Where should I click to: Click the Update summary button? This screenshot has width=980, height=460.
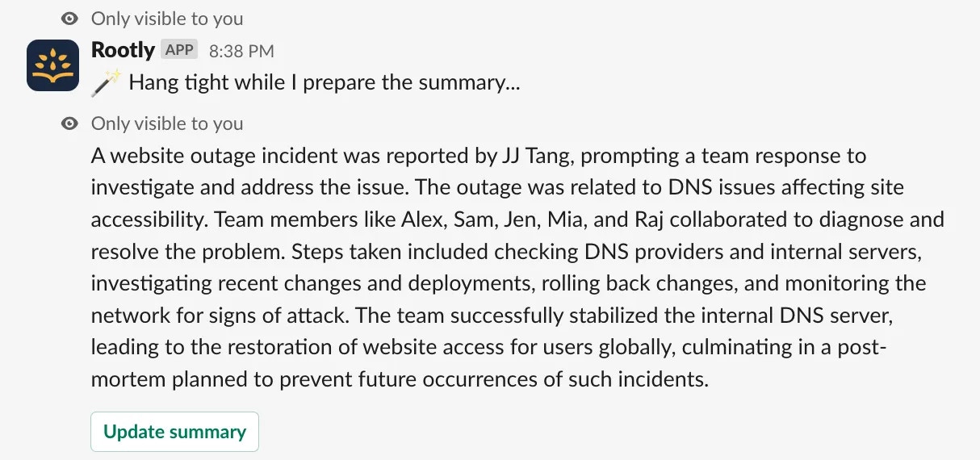click(174, 432)
